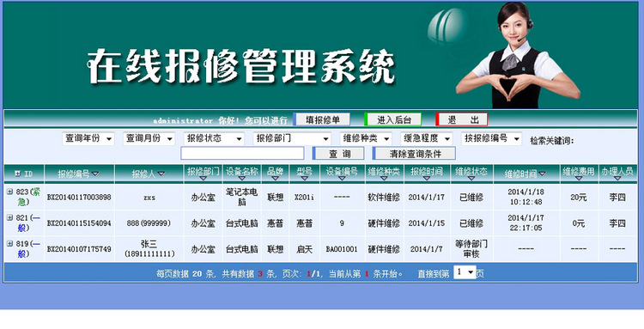The image size is (644, 329).
Task: Expand record row 819 plus icon
Action: [x=9, y=244]
